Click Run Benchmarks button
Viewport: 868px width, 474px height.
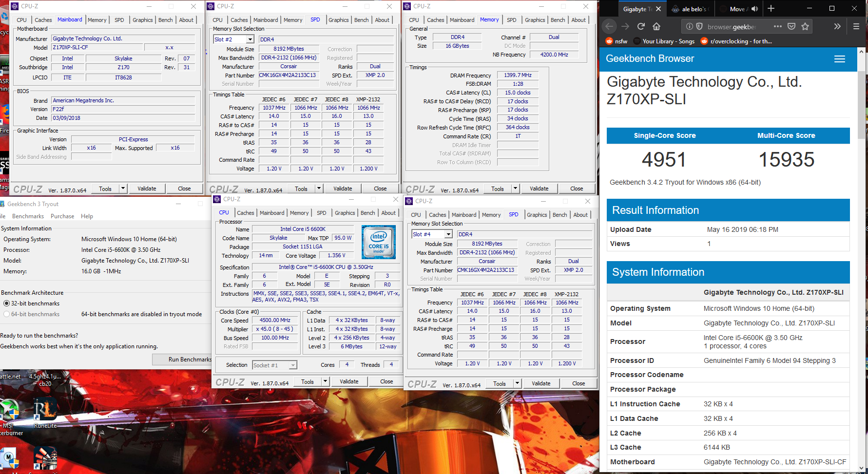click(182, 360)
